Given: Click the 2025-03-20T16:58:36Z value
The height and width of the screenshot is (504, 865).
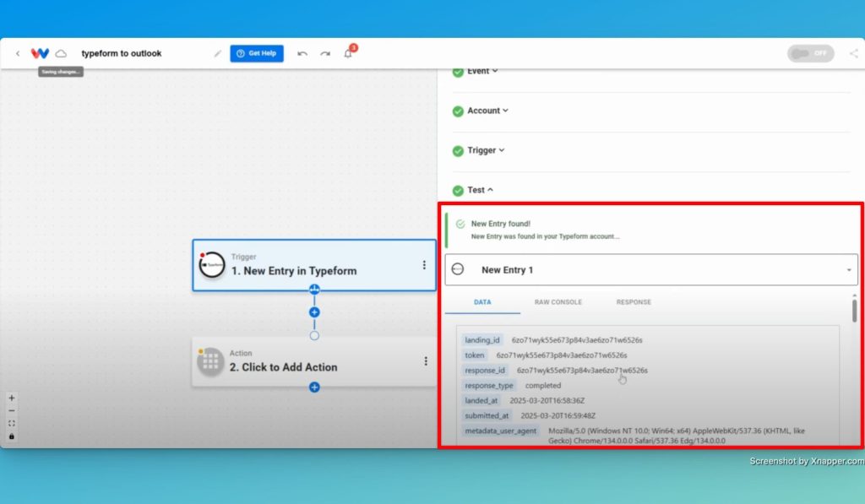Looking at the screenshot, I should (x=547, y=401).
